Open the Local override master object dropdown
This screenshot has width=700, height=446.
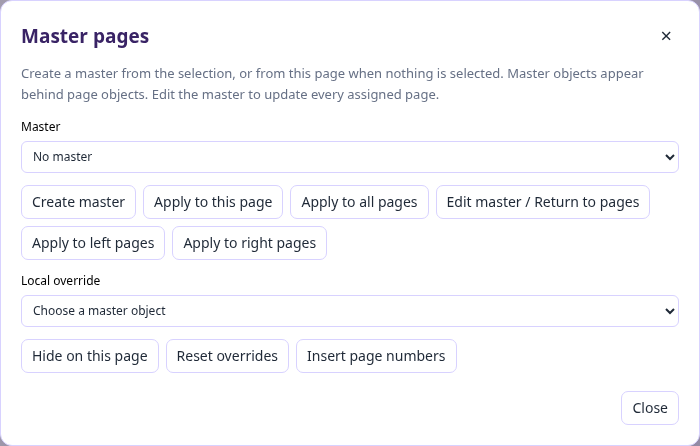350,311
